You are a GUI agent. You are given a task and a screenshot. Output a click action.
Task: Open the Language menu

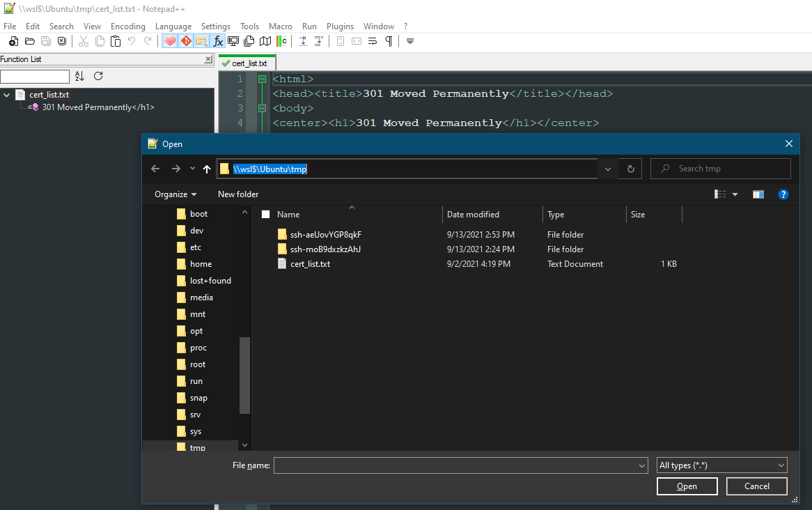click(173, 26)
